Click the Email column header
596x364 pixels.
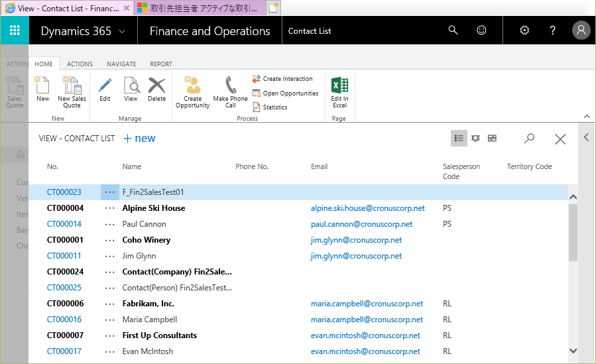pyautogui.click(x=319, y=166)
